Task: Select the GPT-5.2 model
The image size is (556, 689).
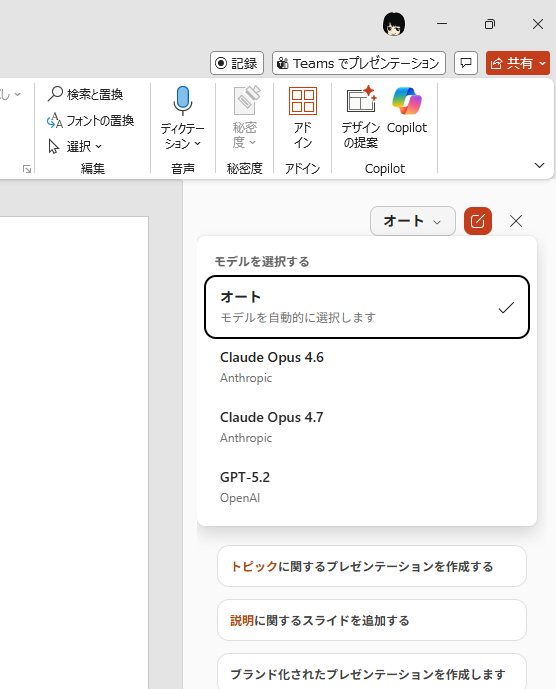Action: tap(367, 487)
